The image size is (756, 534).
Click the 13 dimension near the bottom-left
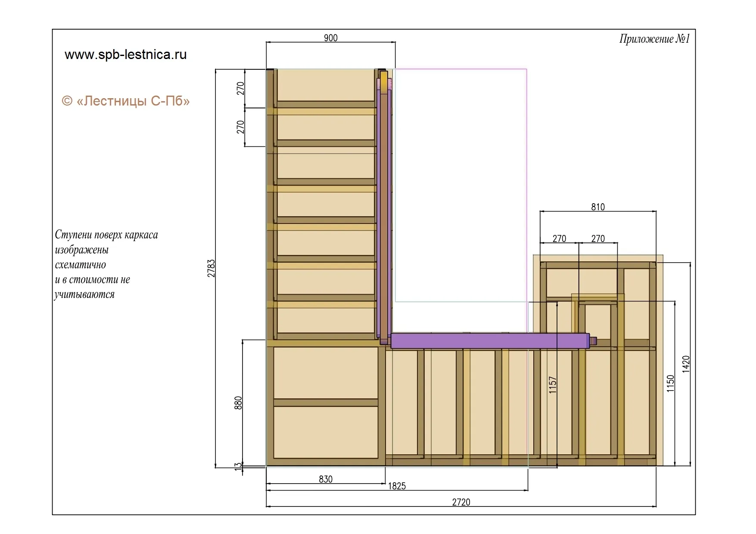[238, 467]
